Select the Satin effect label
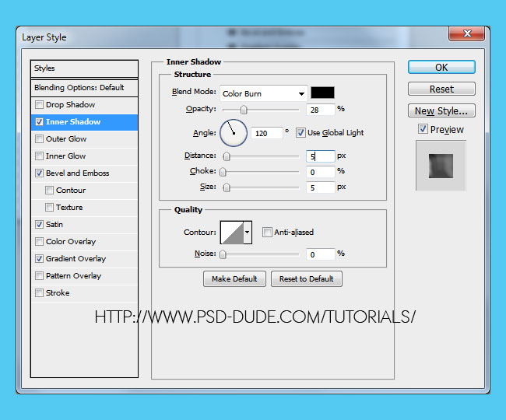The height and width of the screenshot is (420, 506). 54,224
